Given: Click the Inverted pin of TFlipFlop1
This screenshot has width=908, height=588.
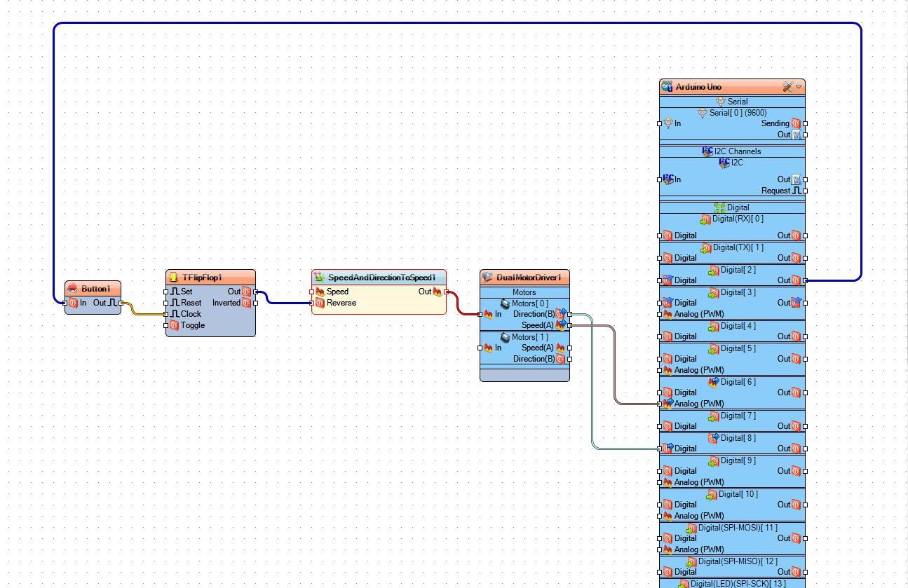Looking at the screenshot, I should (256, 303).
